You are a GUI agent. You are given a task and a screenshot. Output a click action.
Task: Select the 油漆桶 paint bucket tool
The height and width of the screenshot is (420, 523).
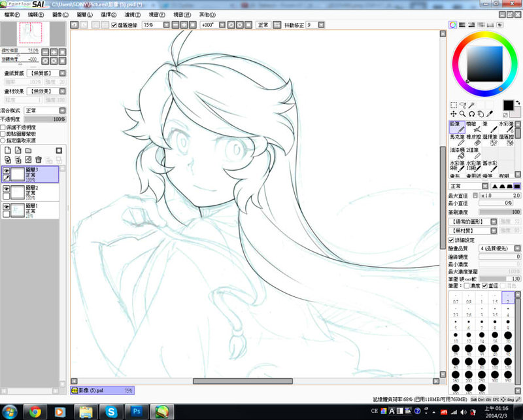[x=457, y=153]
